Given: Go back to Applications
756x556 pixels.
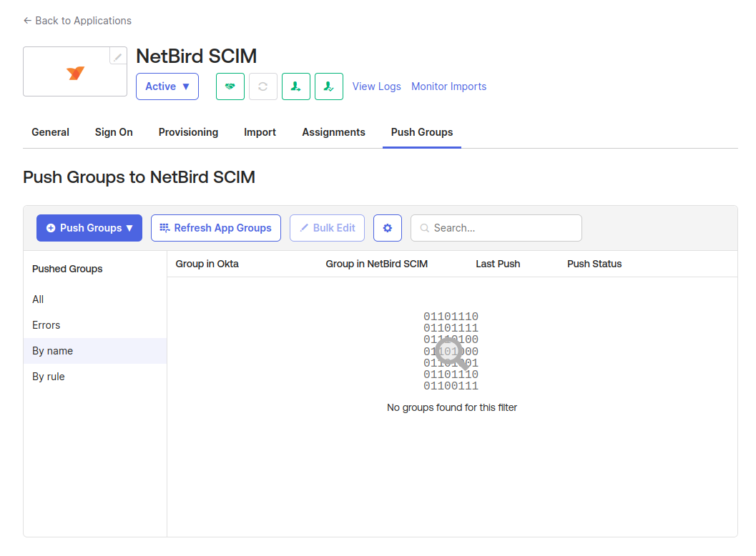Looking at the screenshot, I should pyautogui.click(x=77, y=21).
